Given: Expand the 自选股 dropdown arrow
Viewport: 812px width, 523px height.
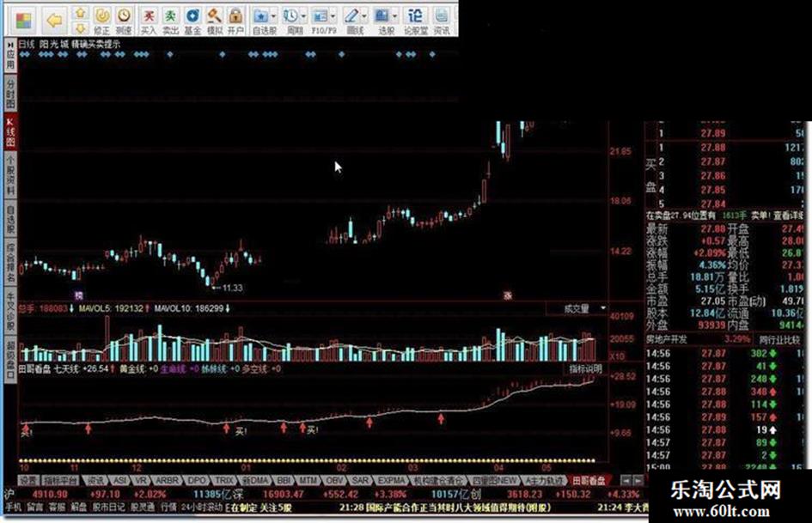Looking at the screenshot, I should coord(273,16).
